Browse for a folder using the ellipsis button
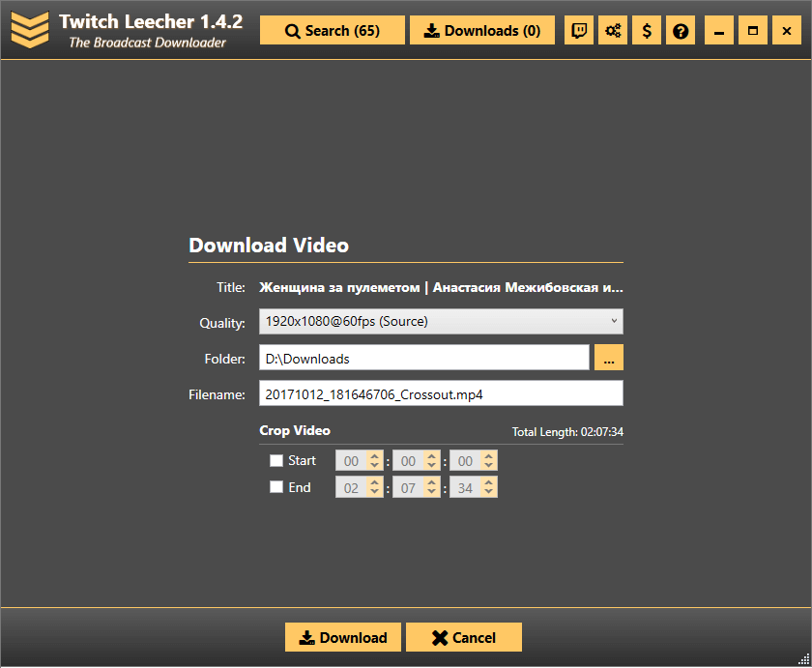This screenshot has height=668, width=812. tap(609, 357)
